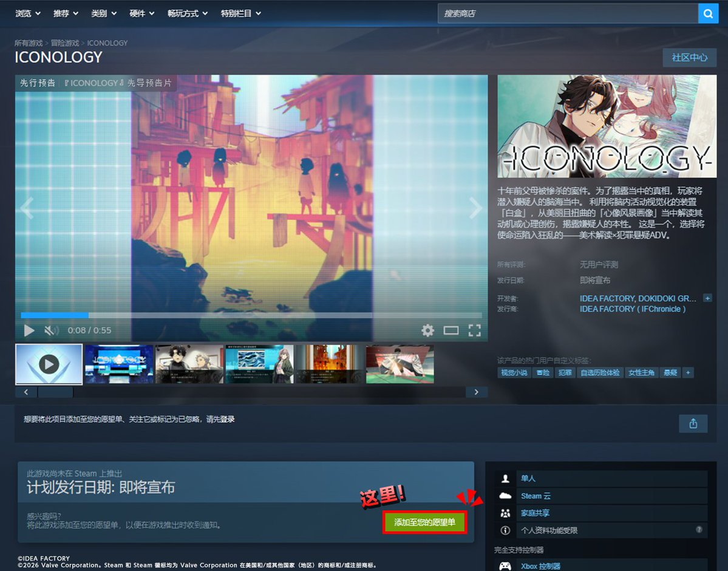Select thumbnail with wave painting and woman

(259, 364)
